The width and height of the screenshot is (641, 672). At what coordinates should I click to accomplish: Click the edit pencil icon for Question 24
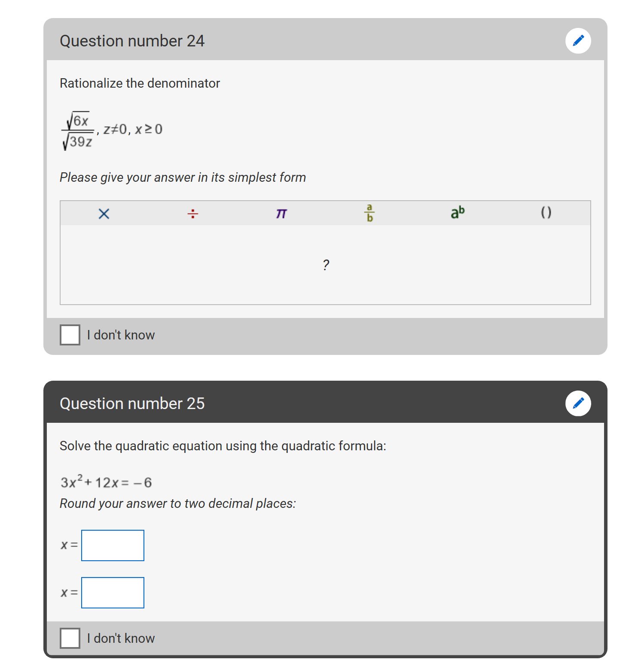pyautogui.click(x=578, y=41)
